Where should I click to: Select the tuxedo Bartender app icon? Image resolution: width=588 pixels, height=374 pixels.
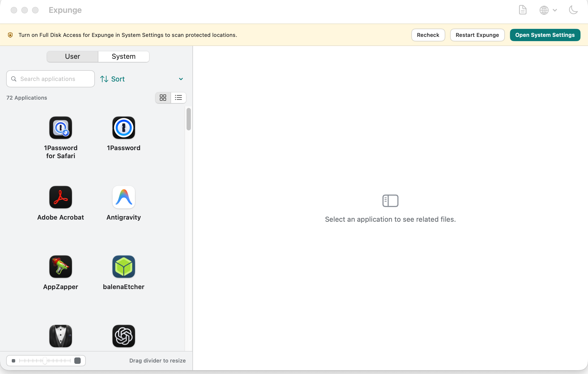(x=61, y=336)
